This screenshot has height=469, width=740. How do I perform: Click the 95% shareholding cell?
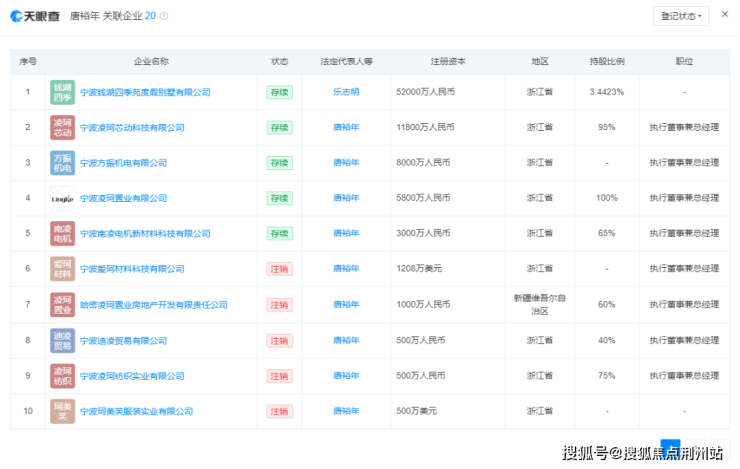point(607,127)
